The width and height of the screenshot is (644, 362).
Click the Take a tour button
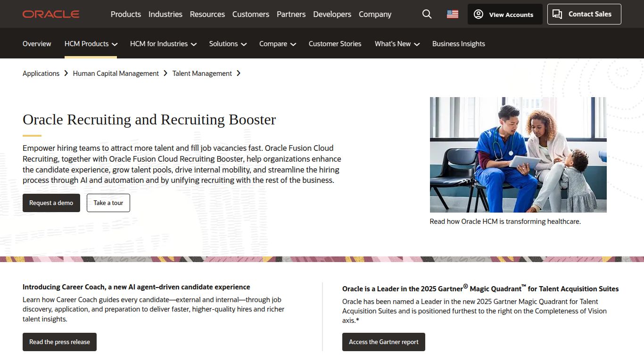pyautogui.click(x=108, y=203)
